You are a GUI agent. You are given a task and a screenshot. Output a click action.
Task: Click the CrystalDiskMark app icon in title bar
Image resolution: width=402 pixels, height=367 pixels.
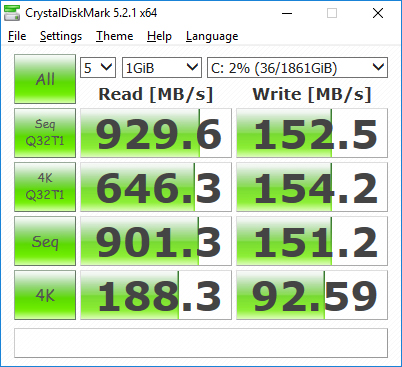click(12, 13)
